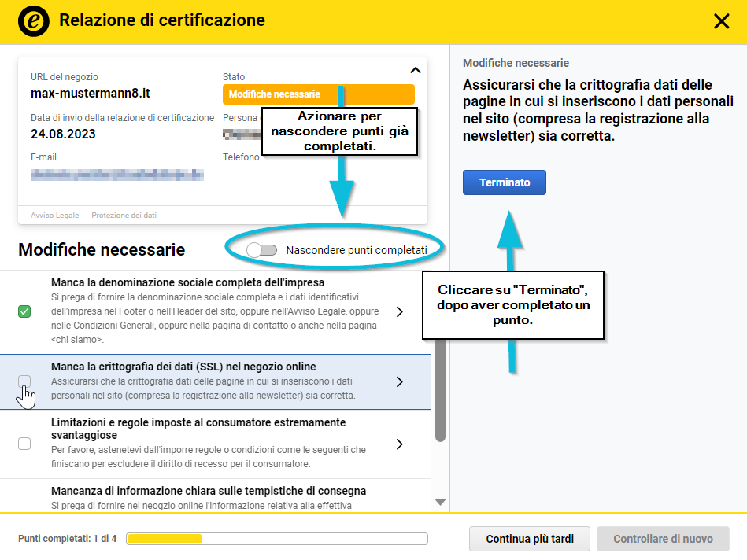
Task: Uncheck the denominazione sociale completa item
Action: pos(24,311)
